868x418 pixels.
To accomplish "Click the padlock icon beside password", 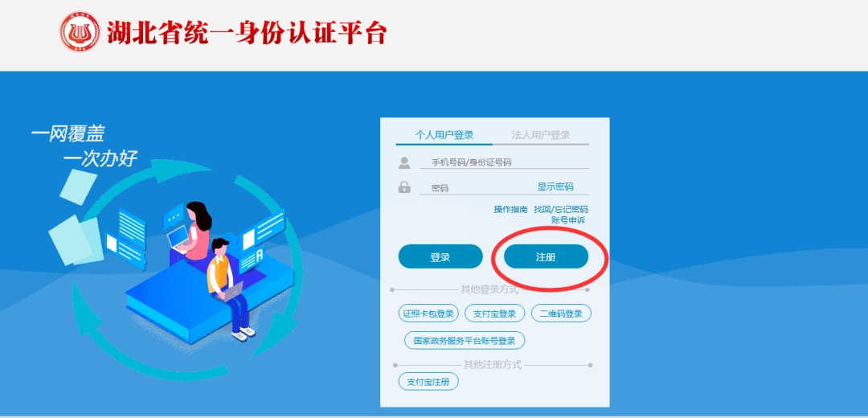I will click(404, 187).
